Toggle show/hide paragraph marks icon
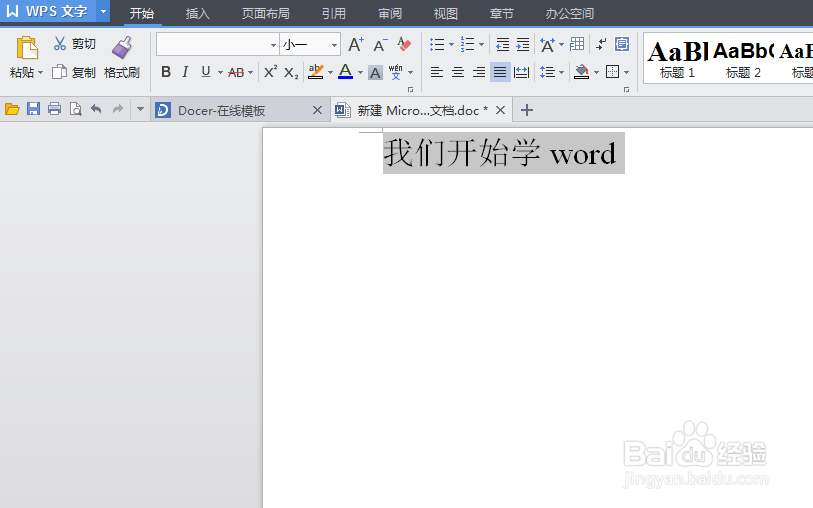Screen dimensions: 813x508 click(601, 45)
